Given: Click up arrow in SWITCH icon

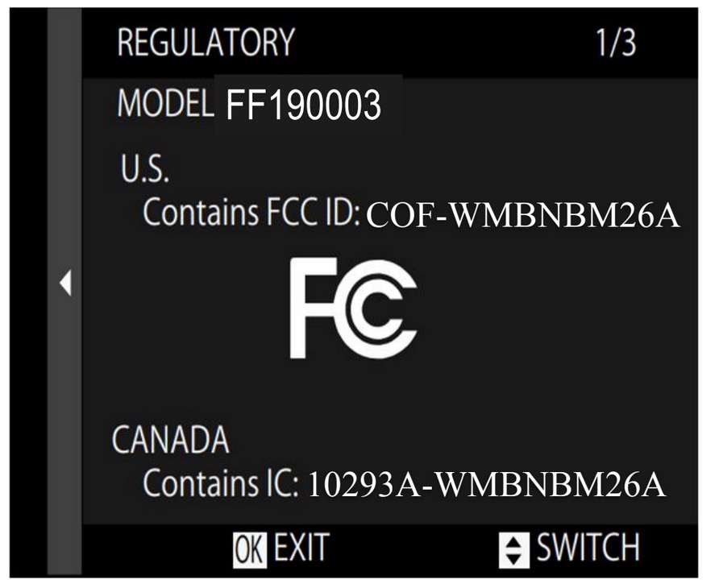Looking at the screenshot, I should tap(514, 542).
